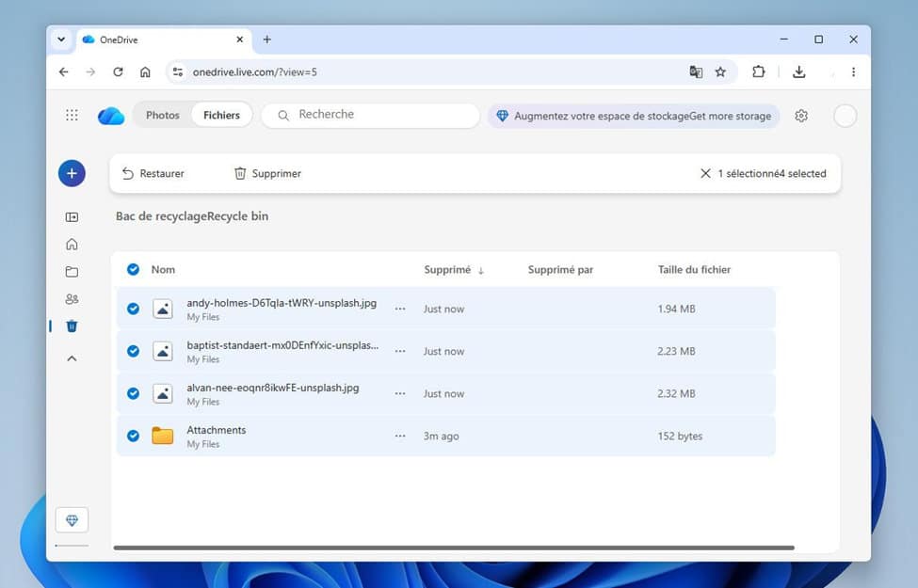Sort by the Nom column header
Viewport: 918px width, 588px height.
tap(163, 270)
